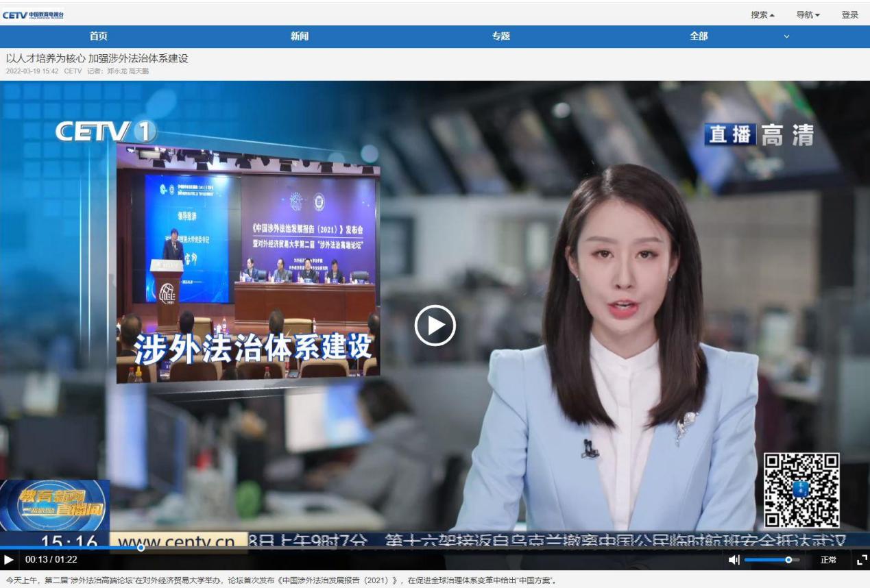Image resolution: width=870 pixels, height=588 pixels.
Task: Expand the 搜索 dropdown in the header
Action: pyautogui.click(x=762, y=14)
